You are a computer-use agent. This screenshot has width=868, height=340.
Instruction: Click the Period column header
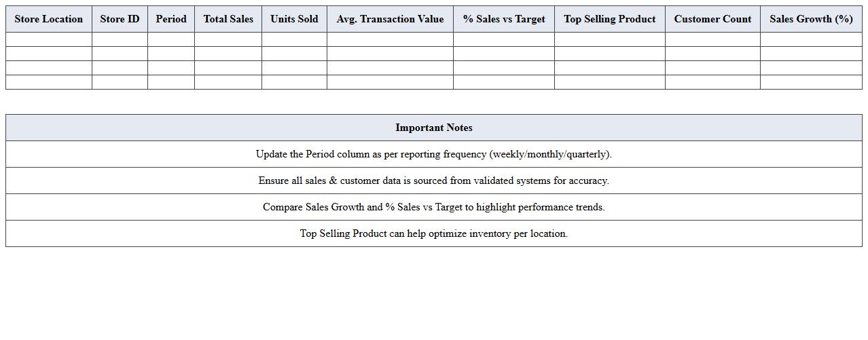pos(171,19)
